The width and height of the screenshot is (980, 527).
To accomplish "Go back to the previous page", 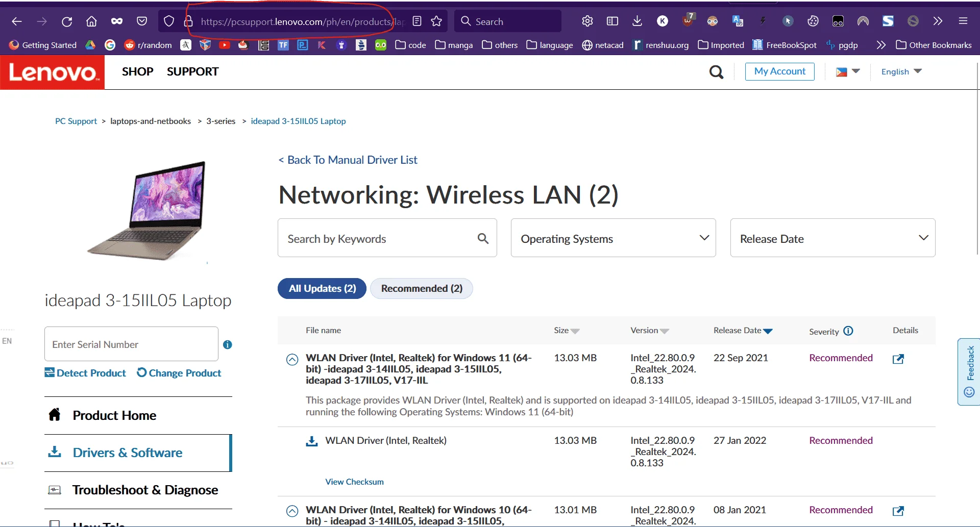I will (x=17, y=21).
